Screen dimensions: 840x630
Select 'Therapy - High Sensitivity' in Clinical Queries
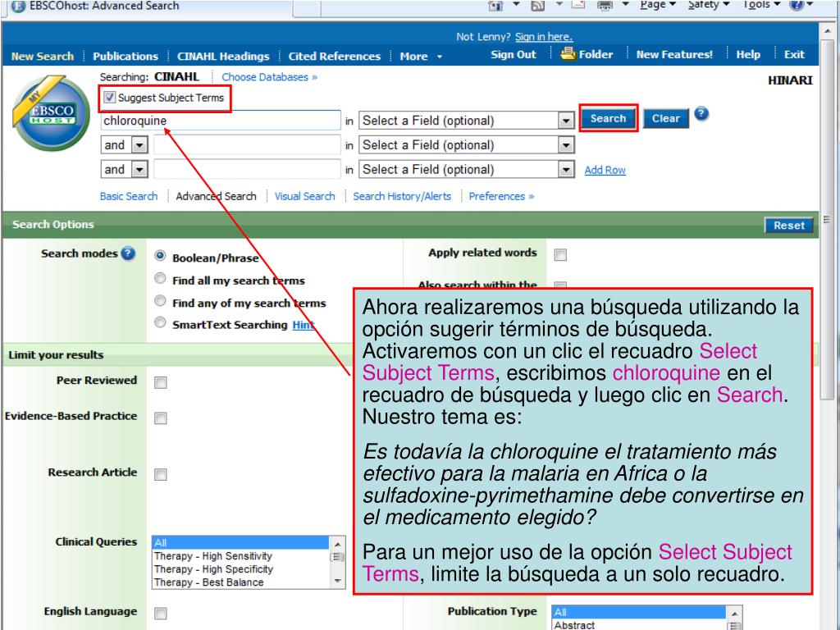point(240,556)
